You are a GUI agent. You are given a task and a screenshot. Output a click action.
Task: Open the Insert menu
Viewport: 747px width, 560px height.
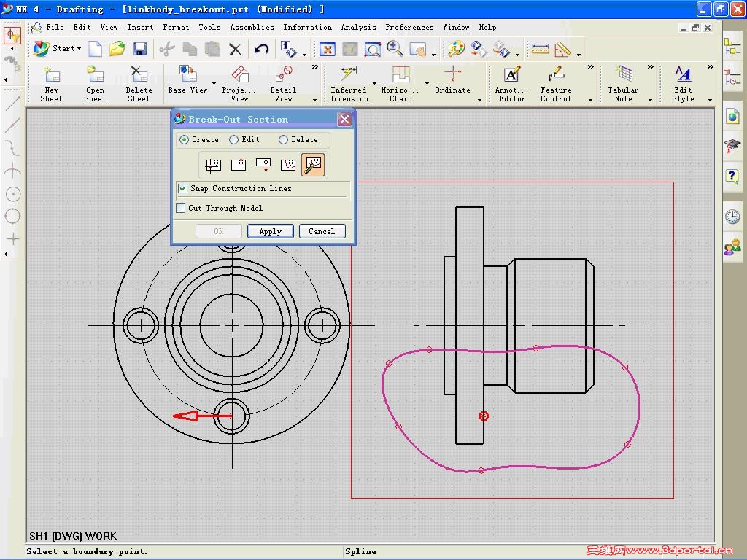(x=140, y=28)
